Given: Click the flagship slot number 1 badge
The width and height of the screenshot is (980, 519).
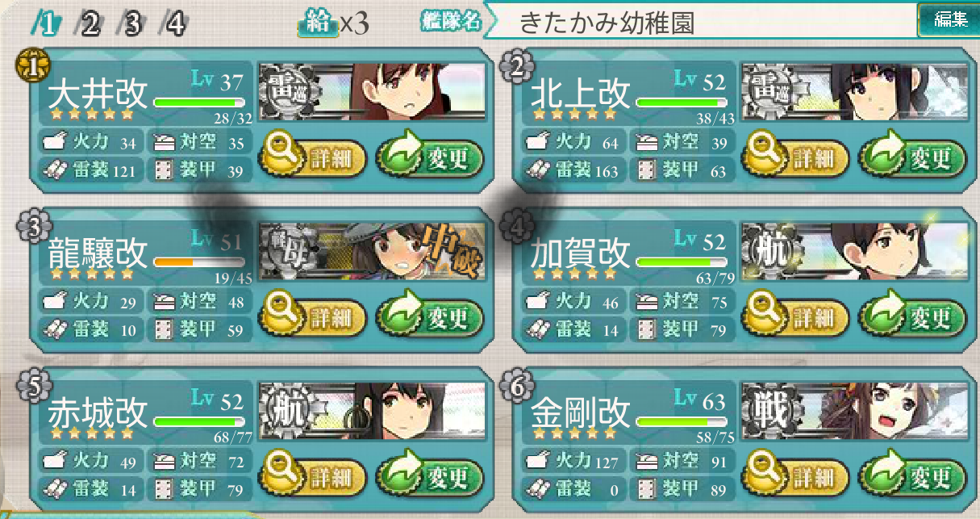Looking at the screenshot, I should (x=27, y=67).
